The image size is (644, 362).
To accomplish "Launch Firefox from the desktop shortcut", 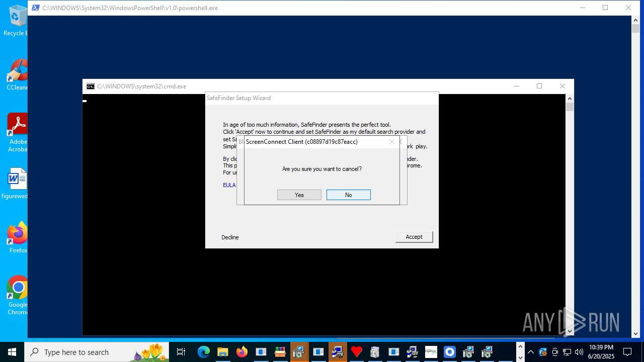I will [x=18, y=237].
